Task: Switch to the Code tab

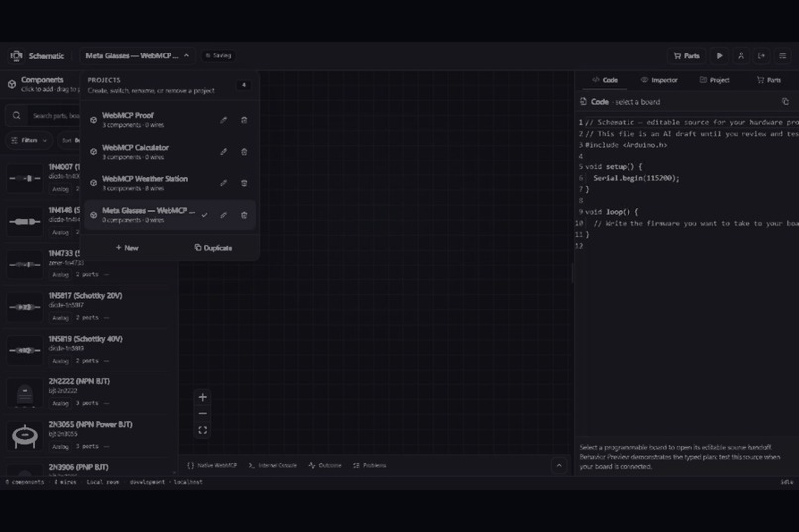Action: (x=605, y=80)
